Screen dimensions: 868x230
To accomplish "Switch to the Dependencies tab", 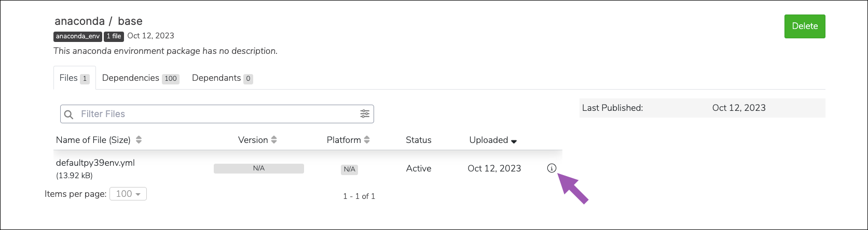I will point(141,78).
